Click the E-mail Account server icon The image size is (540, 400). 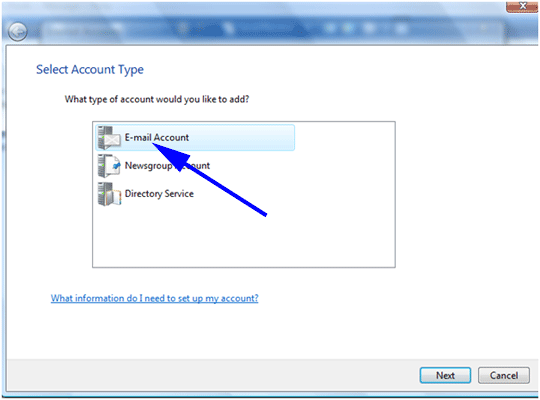(x=109, y=138)
